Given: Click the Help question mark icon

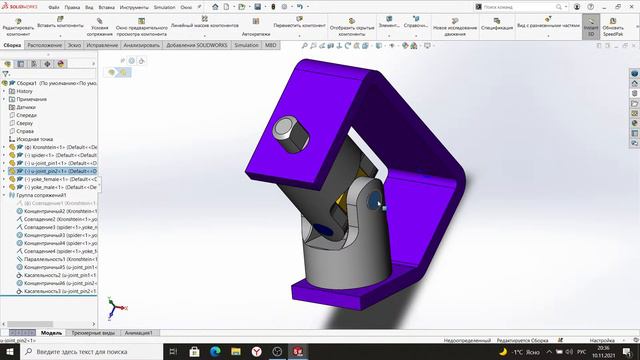Looking at the screenshot, I should click(590, 7).
